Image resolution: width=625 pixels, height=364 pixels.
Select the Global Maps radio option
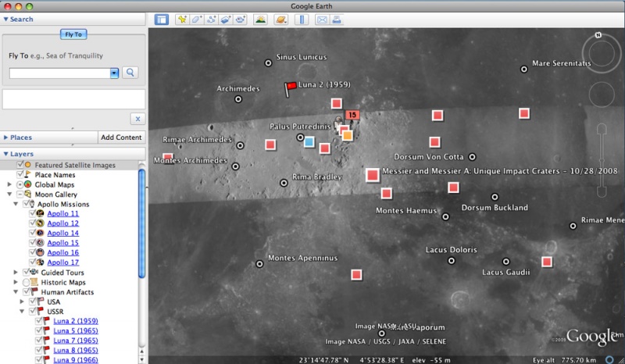(x=20, y=184)
